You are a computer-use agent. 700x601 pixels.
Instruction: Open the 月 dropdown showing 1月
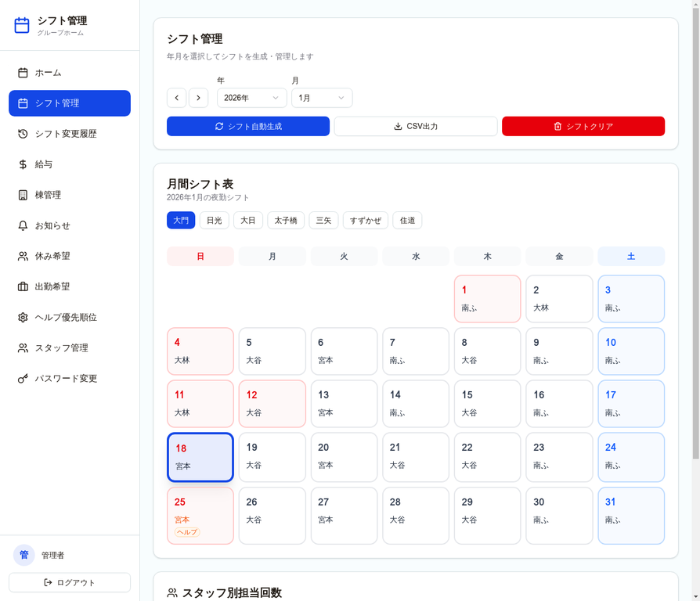pyautogui.click(x=321, y=98)
